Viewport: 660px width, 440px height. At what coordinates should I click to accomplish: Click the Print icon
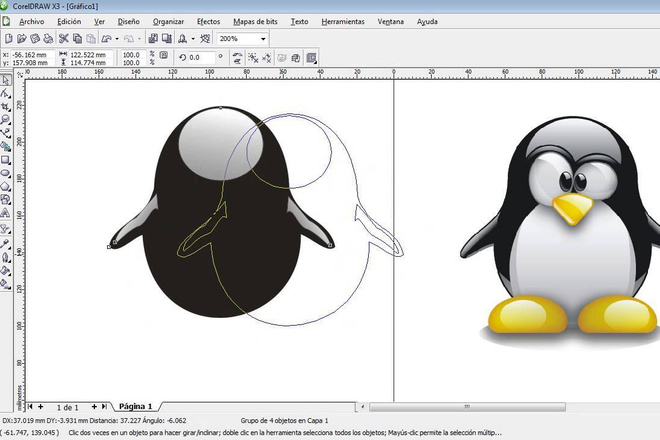coord(48,39)
